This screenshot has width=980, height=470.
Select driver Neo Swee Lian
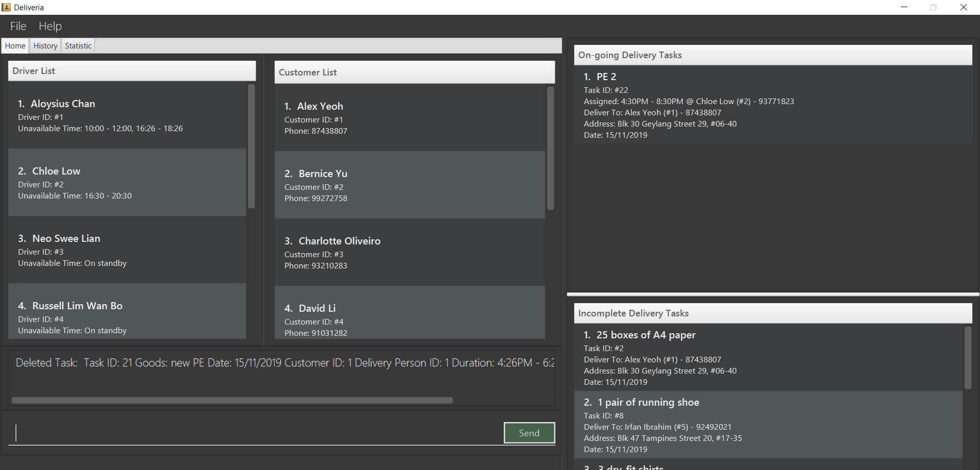tap(127, 250)
